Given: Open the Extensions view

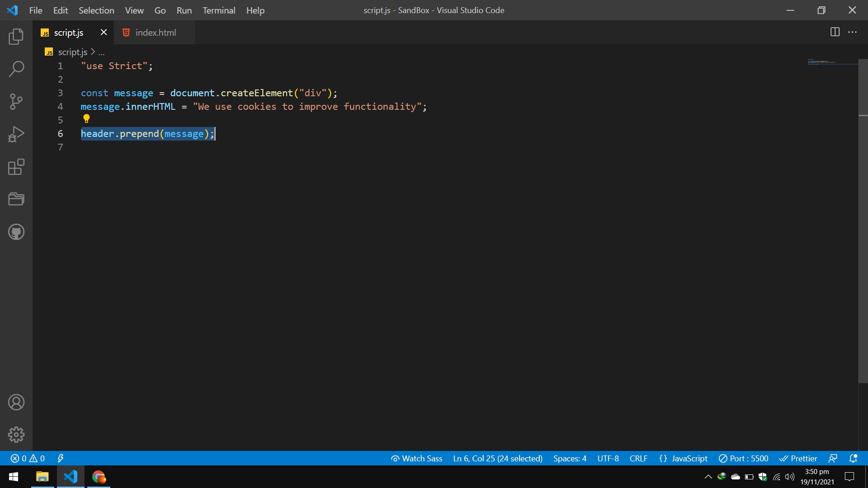Looking at the screenshot, I should tap(16, 167).
